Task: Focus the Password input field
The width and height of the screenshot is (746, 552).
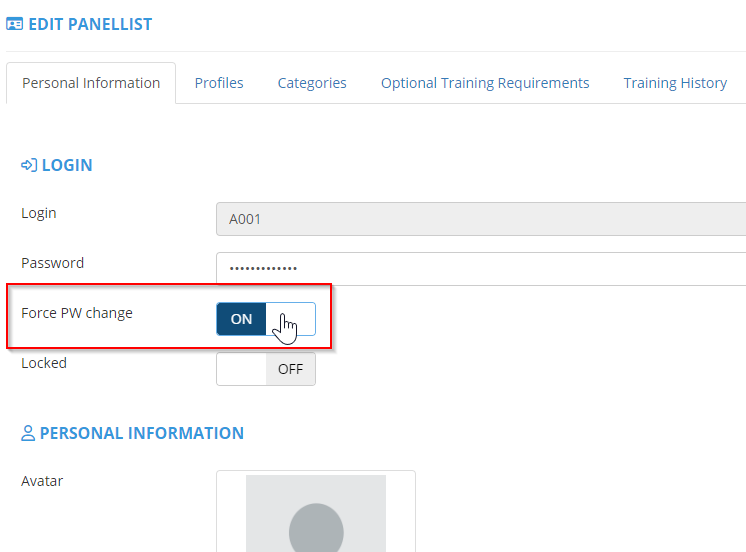Action: tap(480, 268)
